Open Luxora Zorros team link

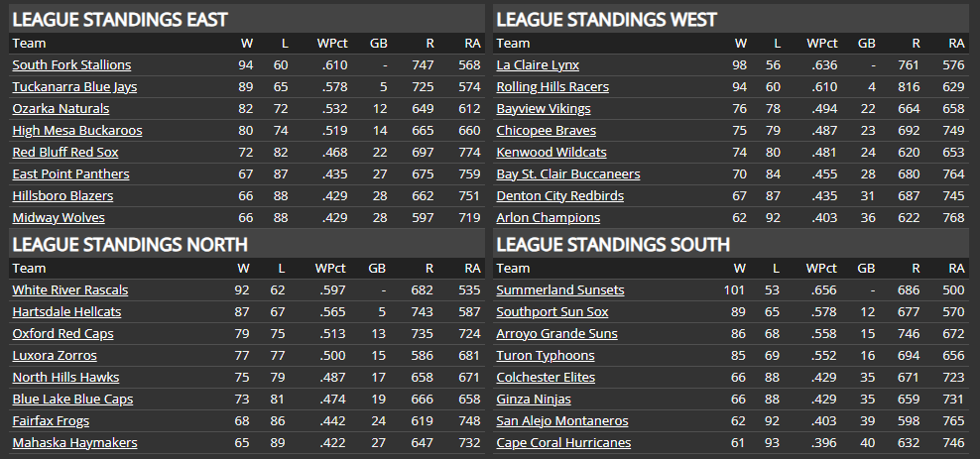point(55,356)
